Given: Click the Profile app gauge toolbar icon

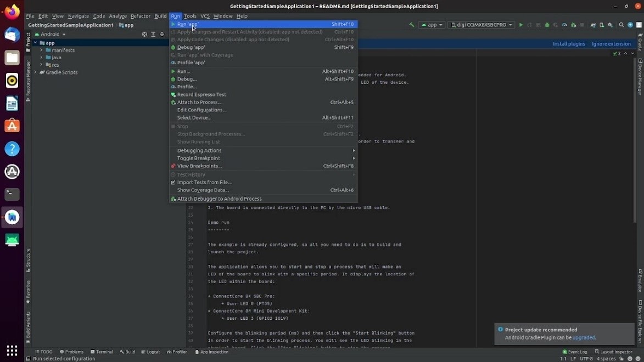Looking at the screenshot, I should 564,25.
